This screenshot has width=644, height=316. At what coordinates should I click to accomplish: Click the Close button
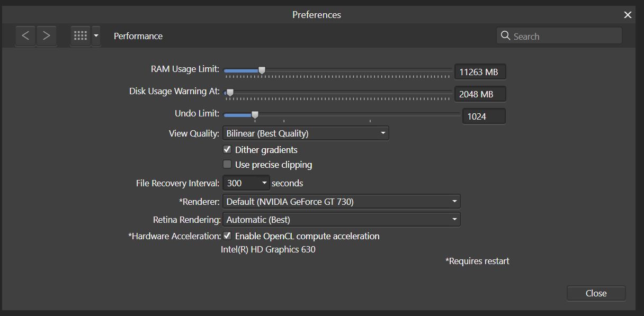[596, 293]
